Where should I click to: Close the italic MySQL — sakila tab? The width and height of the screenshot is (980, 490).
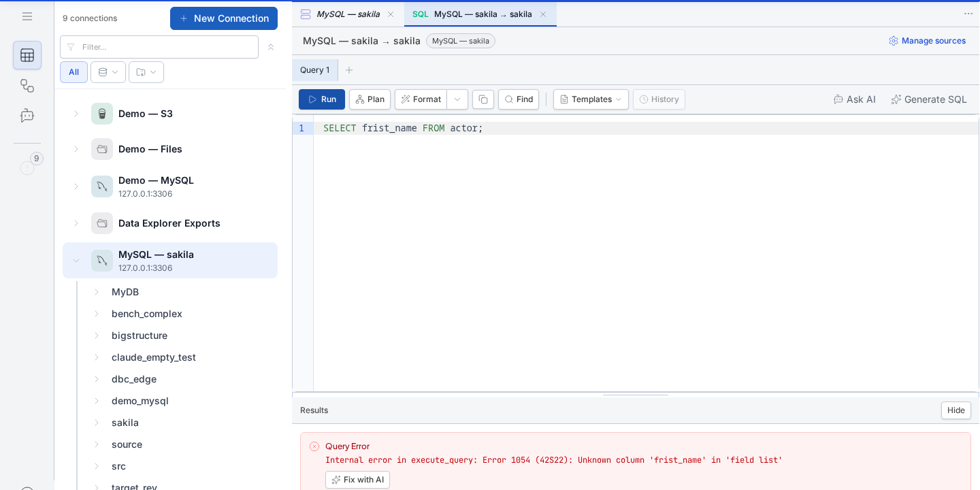(391, 14)
